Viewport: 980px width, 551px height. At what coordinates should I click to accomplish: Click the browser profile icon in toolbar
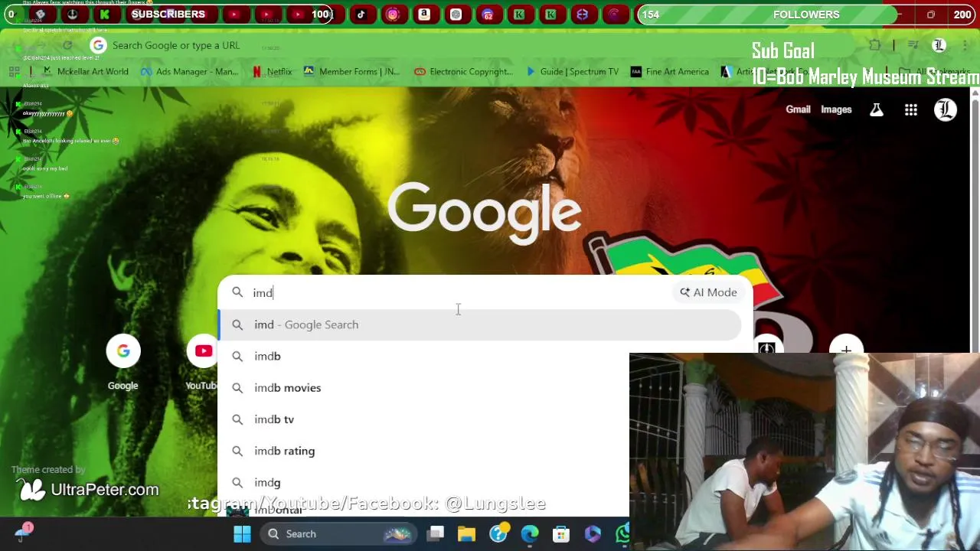click(x=939, y=45)
